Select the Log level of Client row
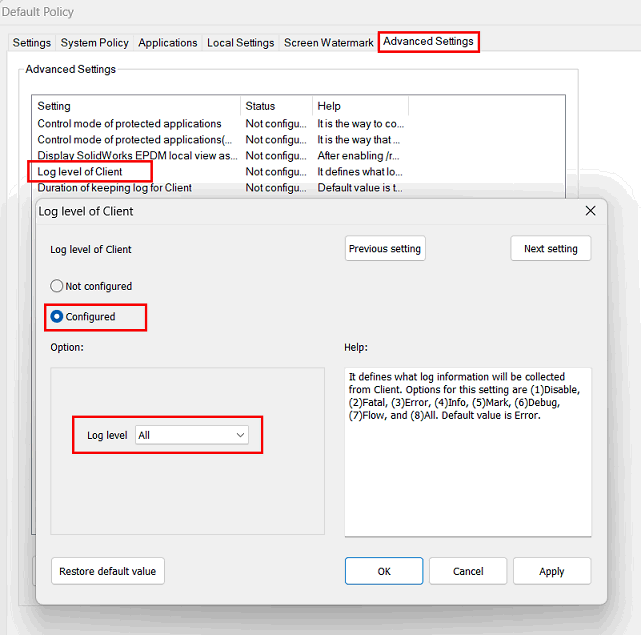The image size is (641, 635). [x=90, y=172]
